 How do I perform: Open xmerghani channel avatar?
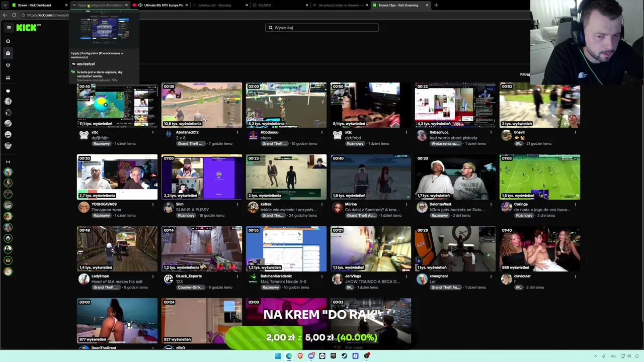coord(422,279)
